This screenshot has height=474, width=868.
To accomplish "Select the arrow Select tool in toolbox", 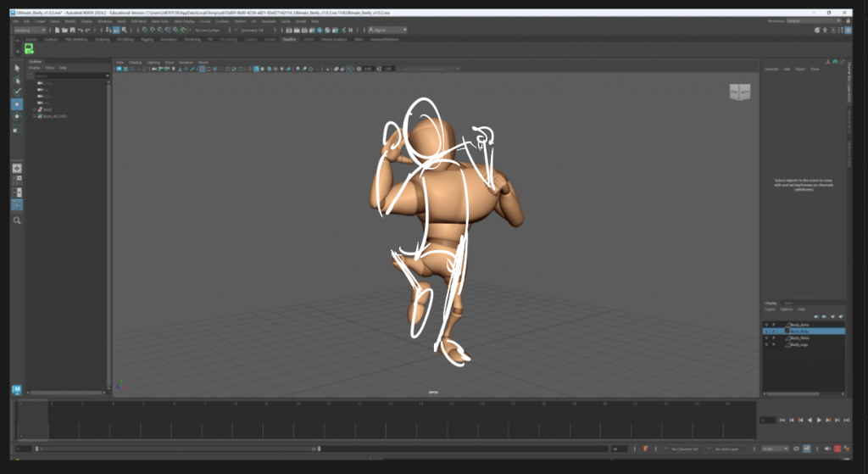I will pos(17,68).
